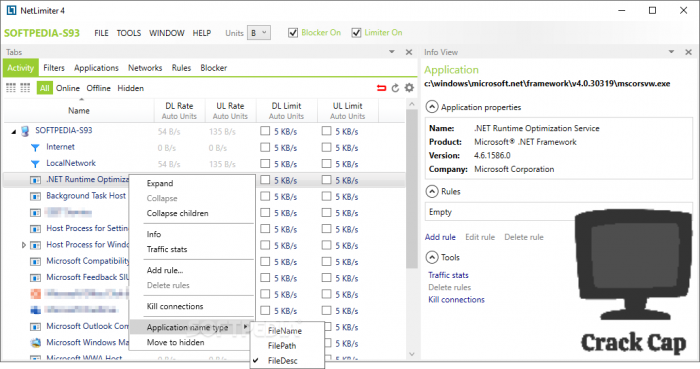Toggle the Limiter On checkbox

(x=356, y=33)
